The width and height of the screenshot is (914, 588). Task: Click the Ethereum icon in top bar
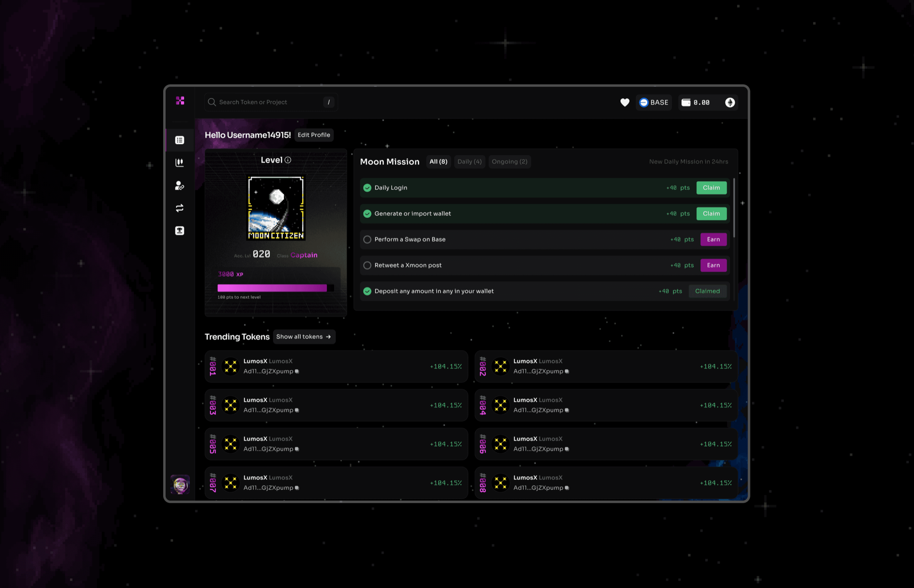[x=730, y=102]
